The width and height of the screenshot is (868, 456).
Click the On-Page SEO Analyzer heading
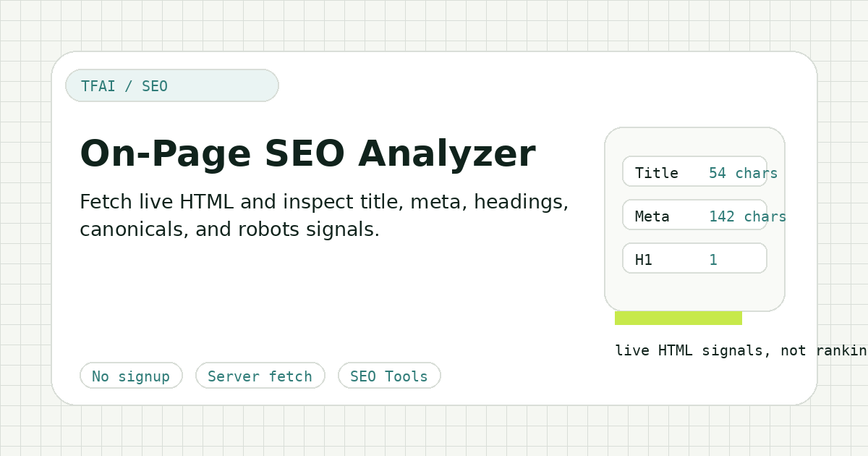click(x=307, y=153)
